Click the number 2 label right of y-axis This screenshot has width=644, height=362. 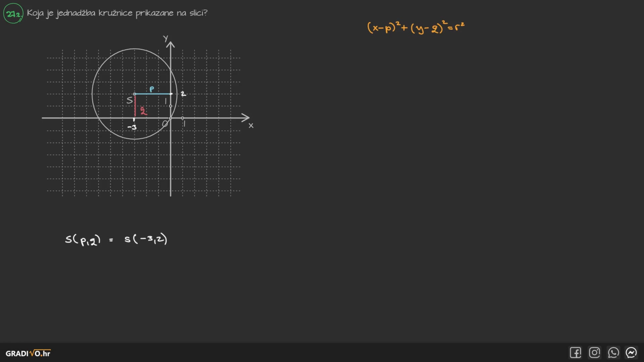click(x=183, y=94)
